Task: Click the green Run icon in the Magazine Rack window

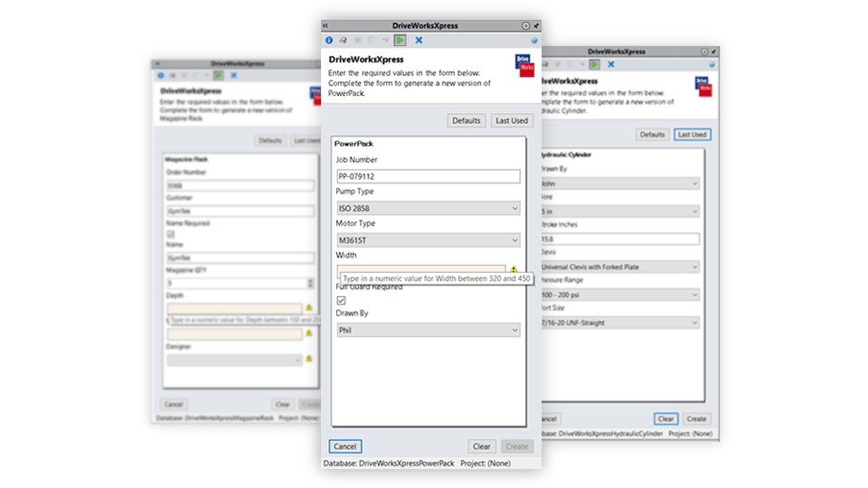Action: coord(219,75)
